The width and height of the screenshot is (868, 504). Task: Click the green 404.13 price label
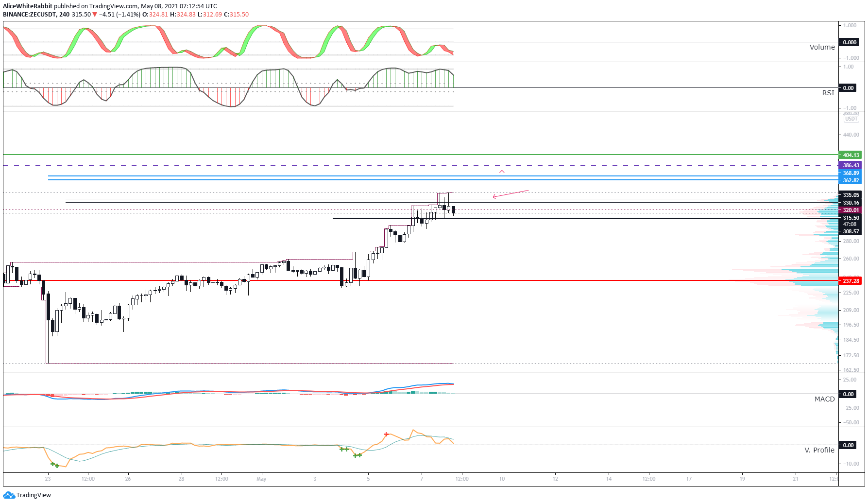click(x=851, y=155)
